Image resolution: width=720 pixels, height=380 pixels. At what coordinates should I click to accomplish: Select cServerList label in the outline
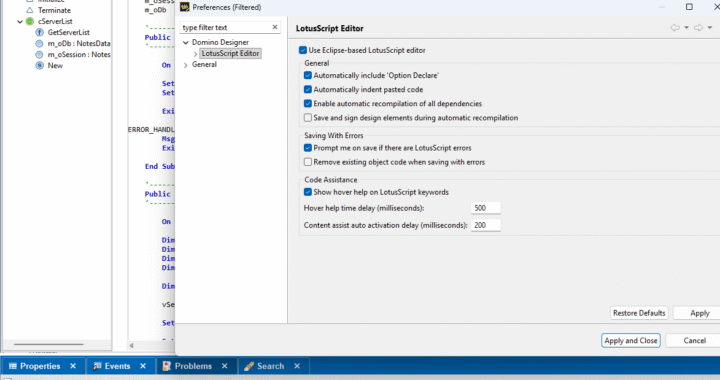(x=55, y=21)
